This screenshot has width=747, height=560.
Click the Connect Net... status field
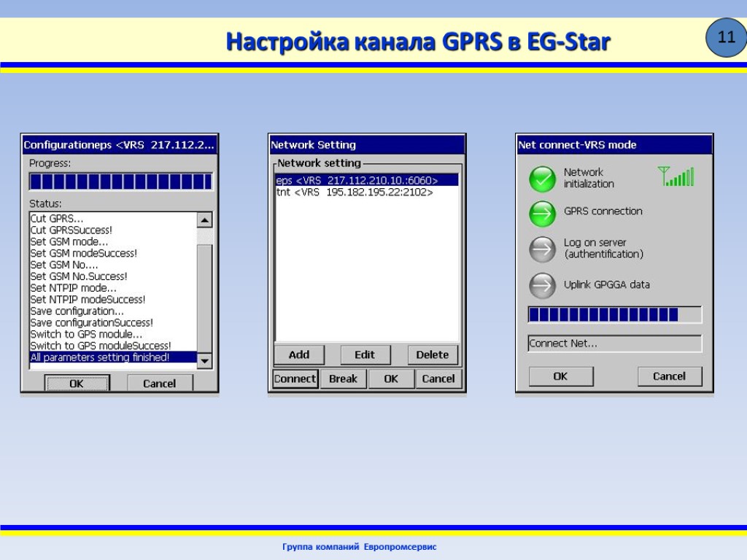click(x=614, y=343)
